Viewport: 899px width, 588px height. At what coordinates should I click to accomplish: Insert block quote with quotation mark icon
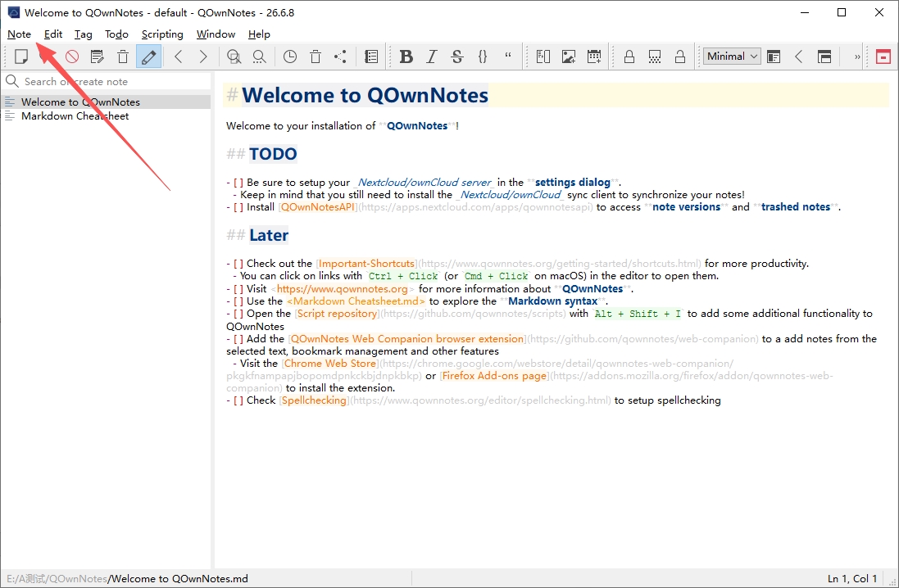508,57
